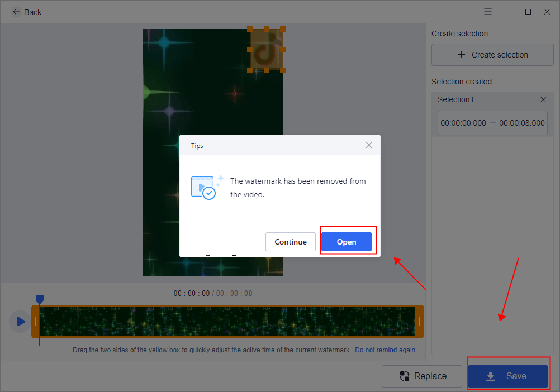This screenshot has width=560, height=392.
Task: Edit Selection1 end time 00:00:08.000
Action: pyautogui.click(x=522, y=123)
